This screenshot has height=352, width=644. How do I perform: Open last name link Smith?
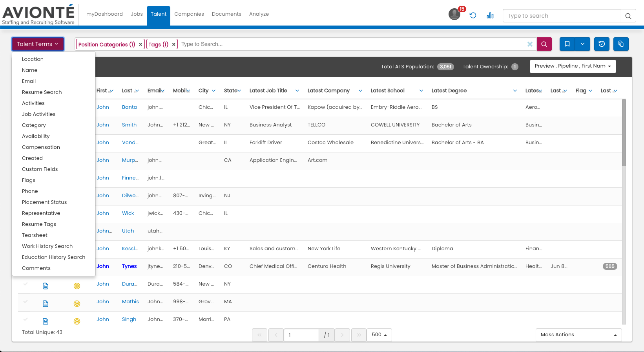click(129, 125)
